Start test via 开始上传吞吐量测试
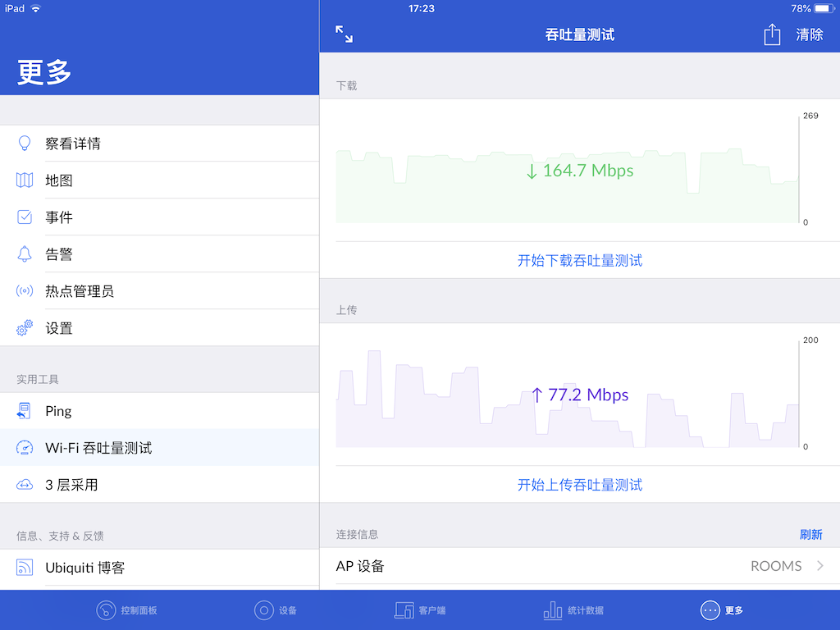This screenshot has width=840, height=630. coord(580,485)
